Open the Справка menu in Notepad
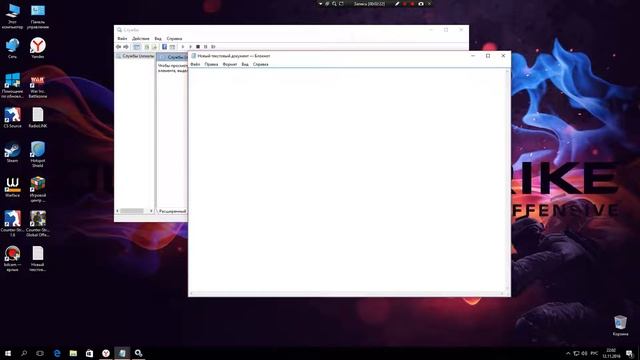Image resolution: width=640 pixels, height=360 pixels. pyautogui.click(x=260, y=64)
